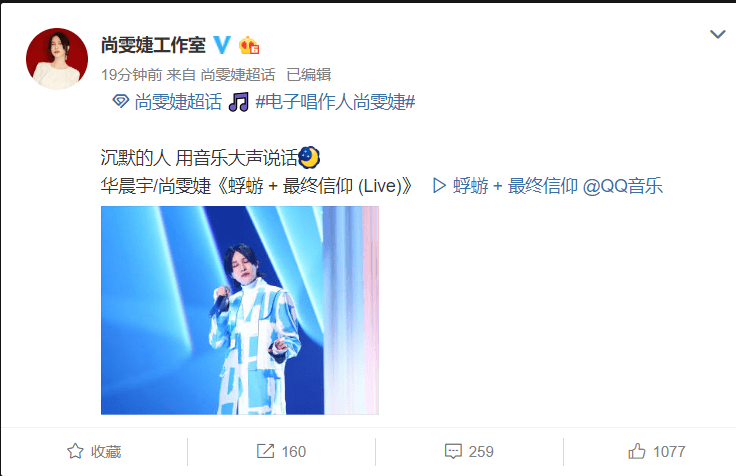Open the 尚雯婕工作室 account name link
Image resolution: width=736 pixels, height=476 pixels.
point(153,45)
